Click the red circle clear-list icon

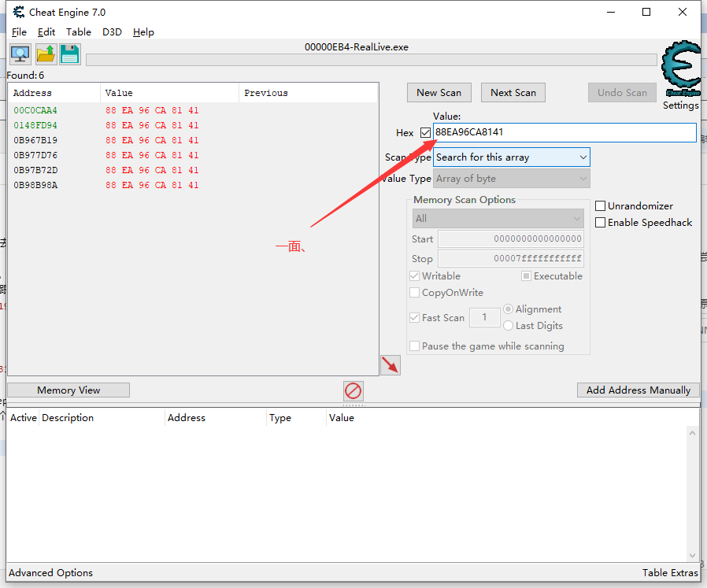click(353, 391)
